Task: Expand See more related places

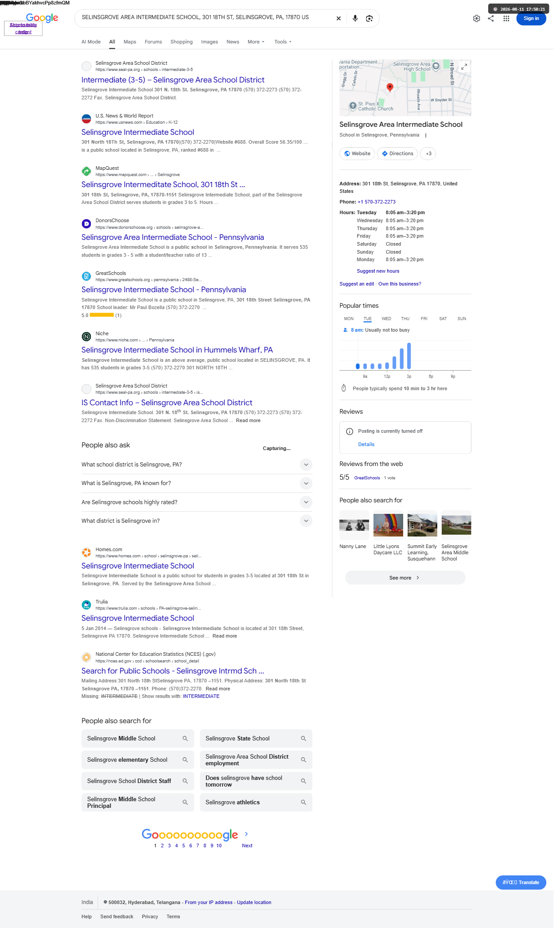Action: 405,578
